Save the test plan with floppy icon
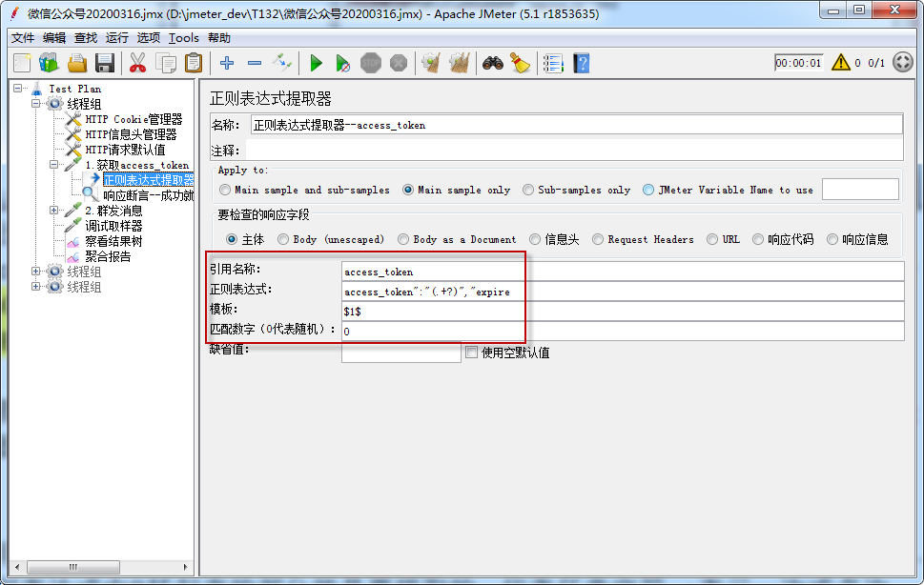The height and width of the screenshot is (585, 924). (105, 63)
